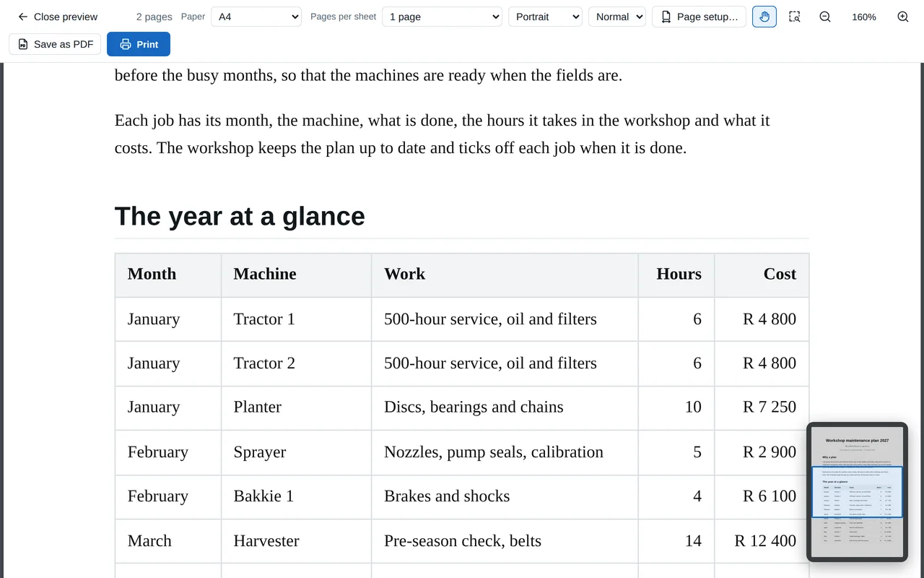Select the Planter machine cell
Image resolution: width=924 pixels, height=578 pixels.
pos(296,407)
